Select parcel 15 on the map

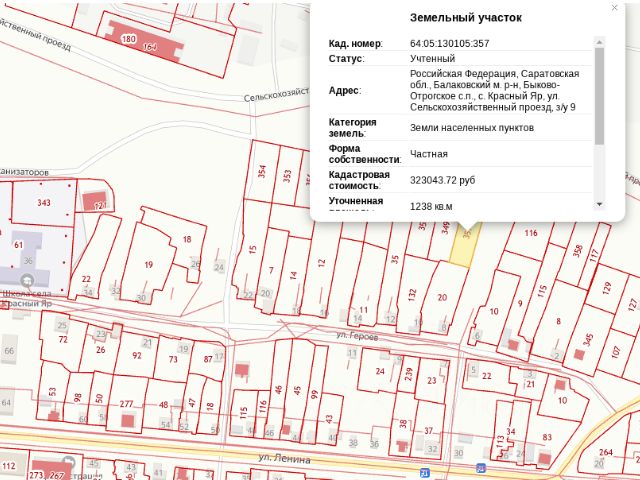[252, 249]
